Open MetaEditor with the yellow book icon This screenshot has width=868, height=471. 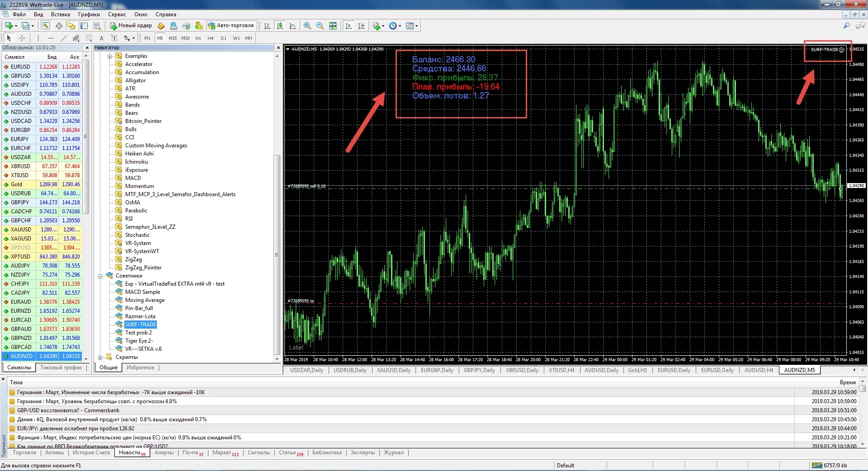160,26
